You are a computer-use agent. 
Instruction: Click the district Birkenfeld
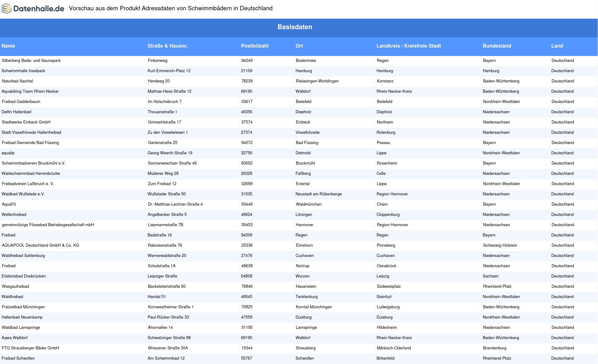click(x=386, y=358)
